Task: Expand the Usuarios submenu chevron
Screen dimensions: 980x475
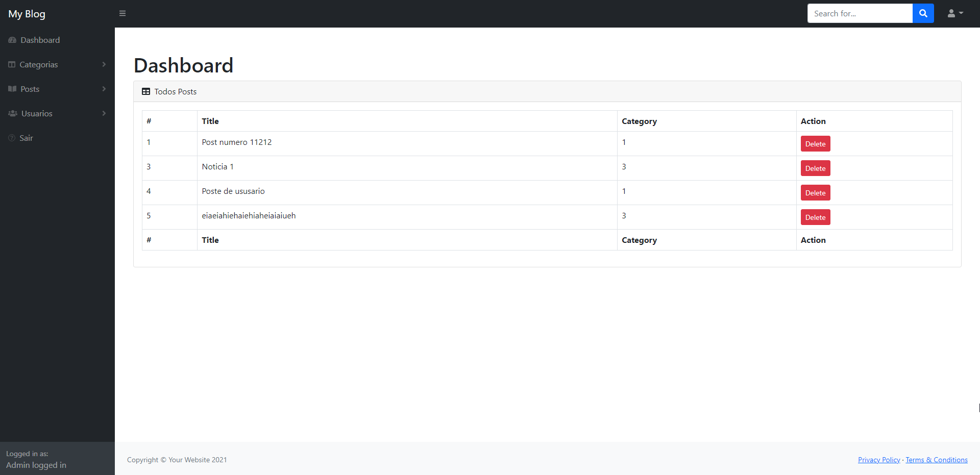Action: click(x=104, y=113)
